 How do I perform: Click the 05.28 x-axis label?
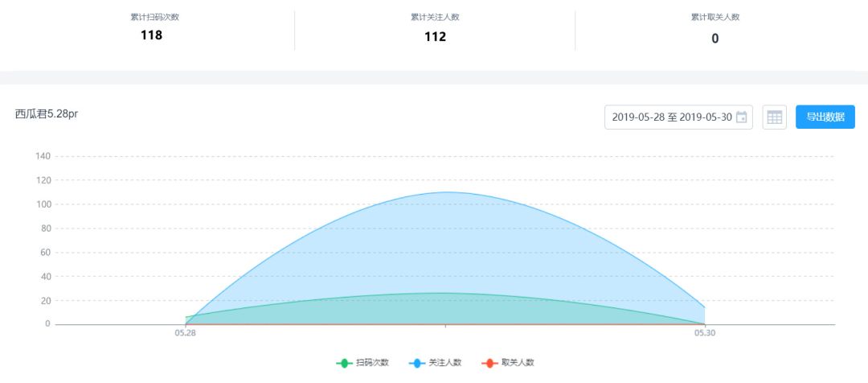pyautogui.click(x=185, y=334)
